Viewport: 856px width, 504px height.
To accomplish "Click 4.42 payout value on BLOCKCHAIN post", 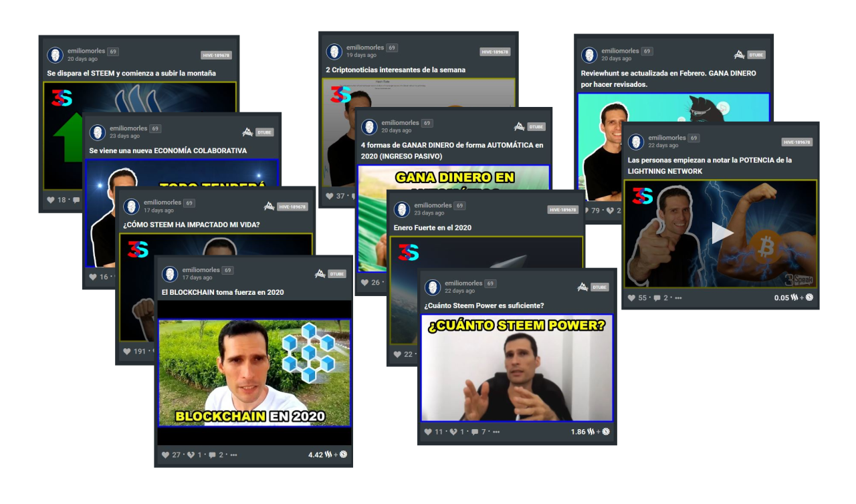I will 316,455.
